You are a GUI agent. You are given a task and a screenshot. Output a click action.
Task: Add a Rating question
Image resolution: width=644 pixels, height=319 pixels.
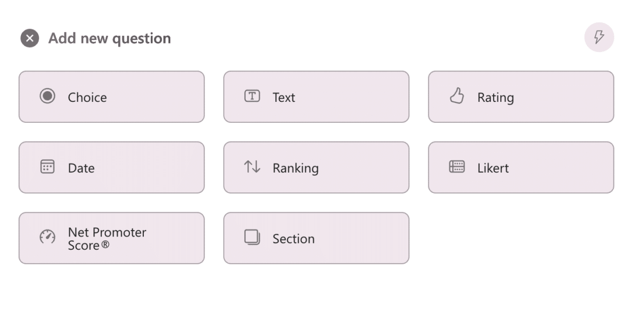[x=521, y=97]
